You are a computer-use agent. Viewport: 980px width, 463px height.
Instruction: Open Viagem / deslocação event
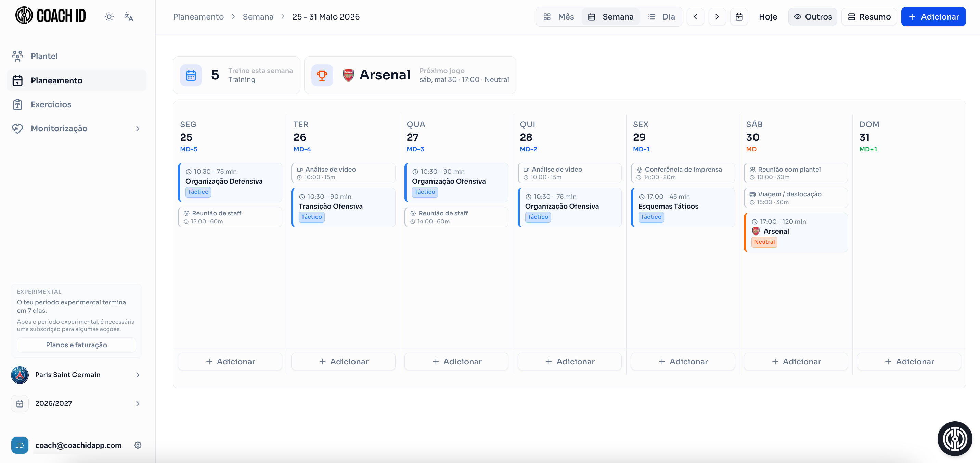pyautogui.click(x=796, y=198)
